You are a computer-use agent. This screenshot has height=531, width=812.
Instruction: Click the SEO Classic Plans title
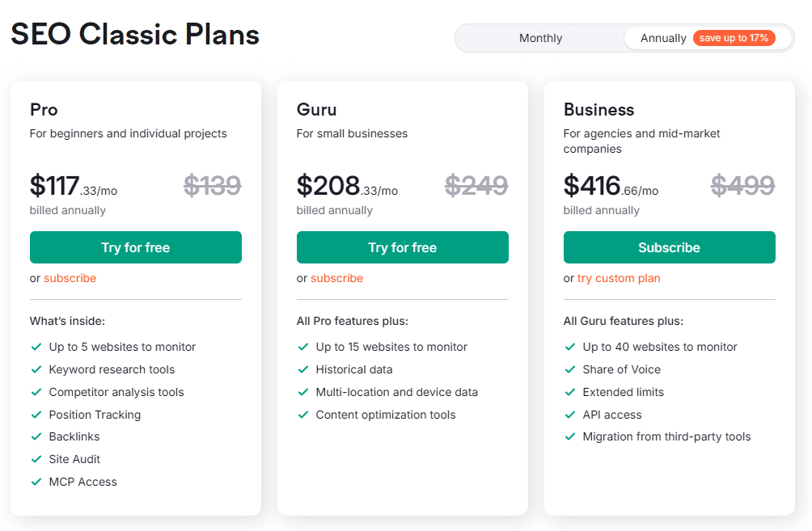pos(134,34)
